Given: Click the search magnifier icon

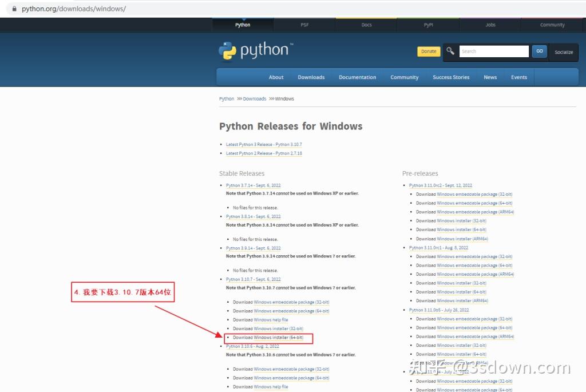Looking at the screenshot, I should (450, 51).
